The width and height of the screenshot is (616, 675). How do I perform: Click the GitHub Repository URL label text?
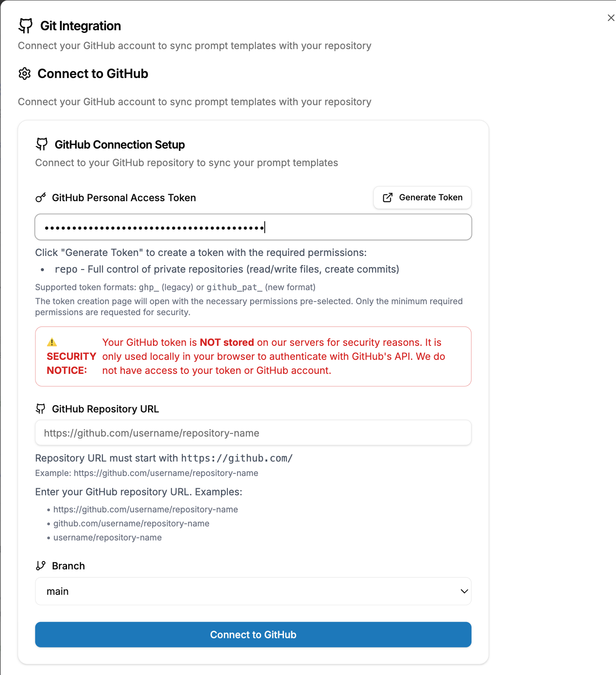pyautogui.click(x=105, y=409)
